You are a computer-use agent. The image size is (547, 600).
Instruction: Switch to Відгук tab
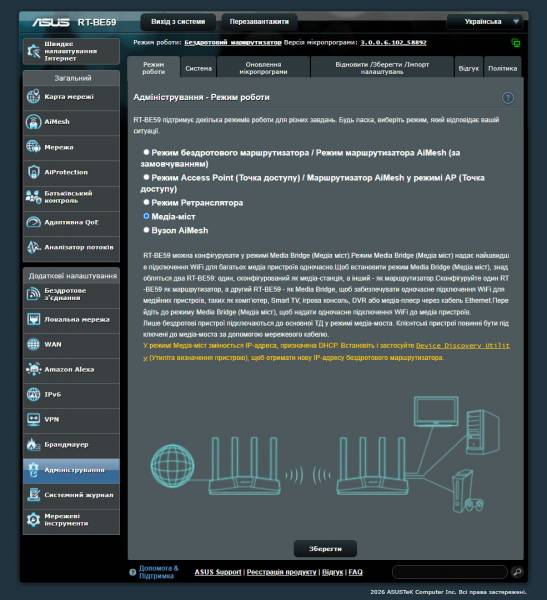[x=469, y=68]
